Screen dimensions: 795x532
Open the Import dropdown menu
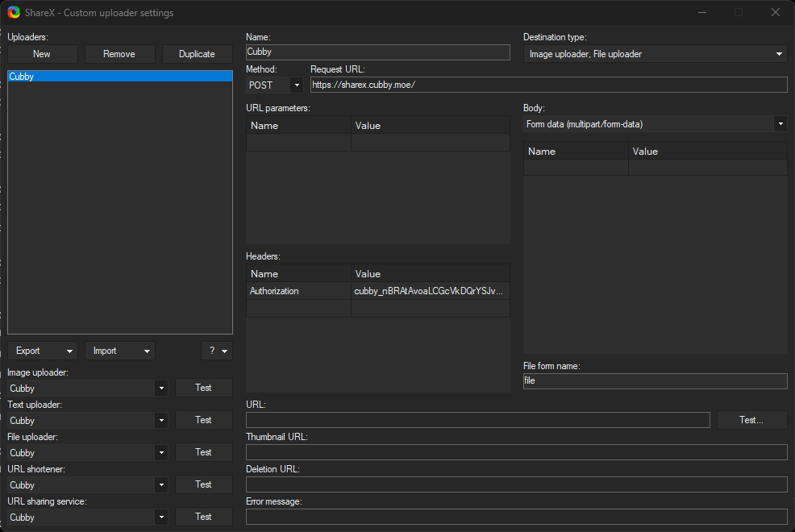point(120,351)
